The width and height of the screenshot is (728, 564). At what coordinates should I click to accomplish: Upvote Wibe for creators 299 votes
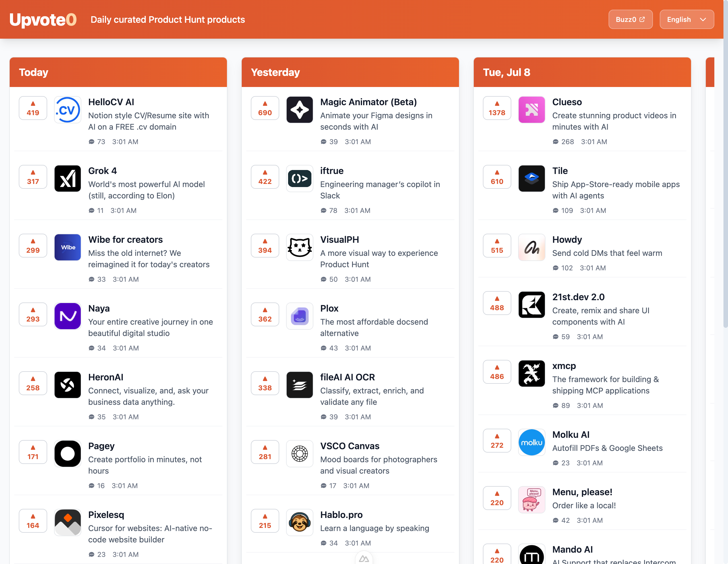click(x=33, y=246)
